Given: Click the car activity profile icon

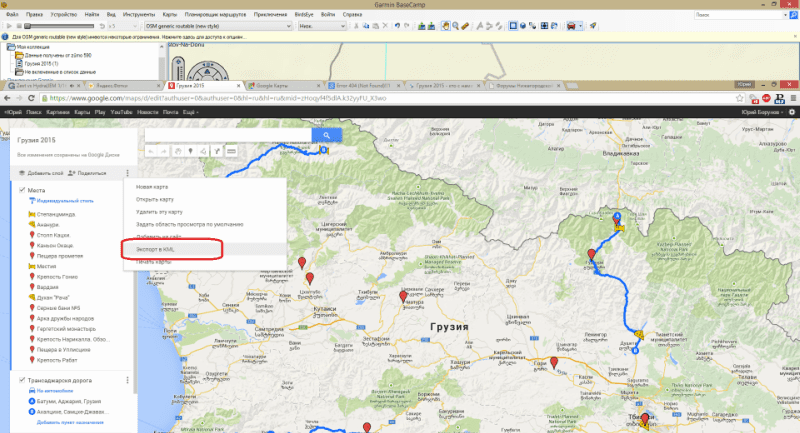Looking at the screenshot, I should [x=571, y=26].
